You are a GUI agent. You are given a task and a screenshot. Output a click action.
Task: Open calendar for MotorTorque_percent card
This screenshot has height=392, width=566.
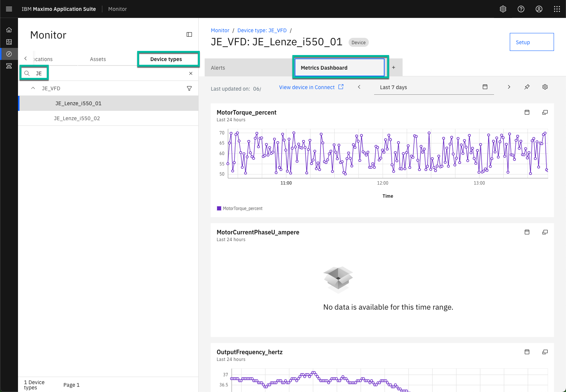pyautogui.click(x=527, y=112)
